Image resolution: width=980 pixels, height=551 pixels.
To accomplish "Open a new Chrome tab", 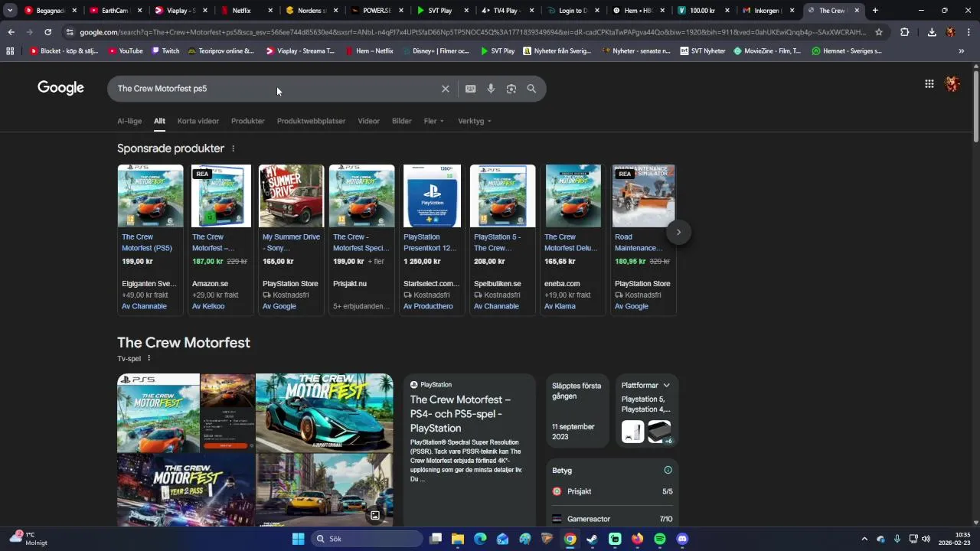I will (875, 11).
